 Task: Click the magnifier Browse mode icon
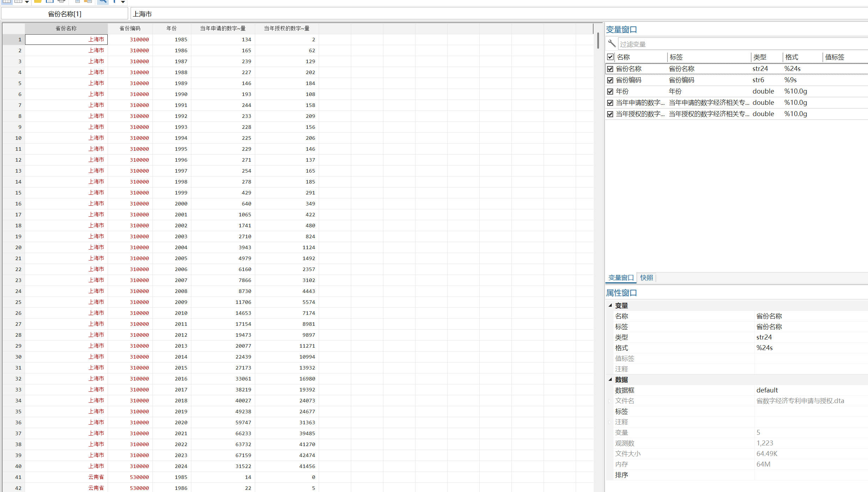point(102,1)
